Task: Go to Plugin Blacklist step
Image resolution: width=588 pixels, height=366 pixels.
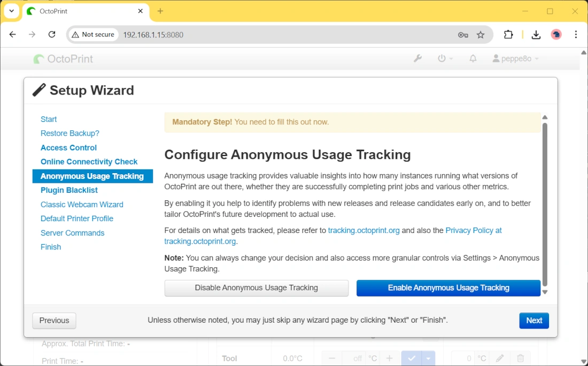Action: tap(69, 190)
